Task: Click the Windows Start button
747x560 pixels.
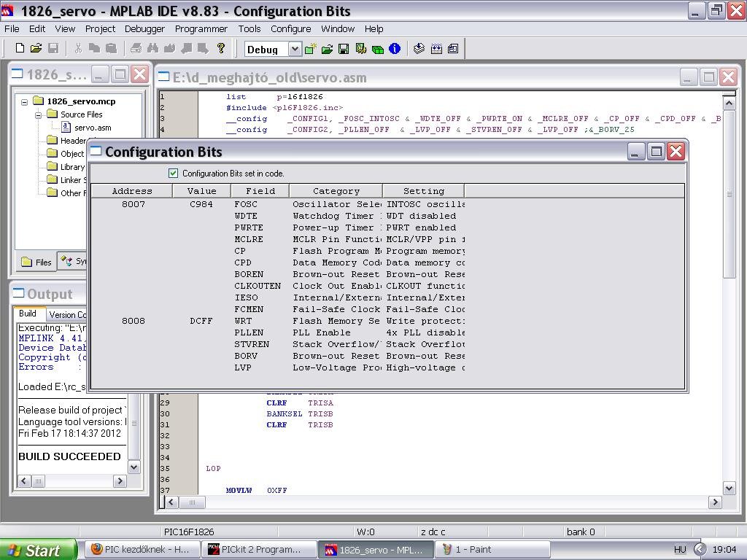Action: pyautogui.click(x=38, y=550)
